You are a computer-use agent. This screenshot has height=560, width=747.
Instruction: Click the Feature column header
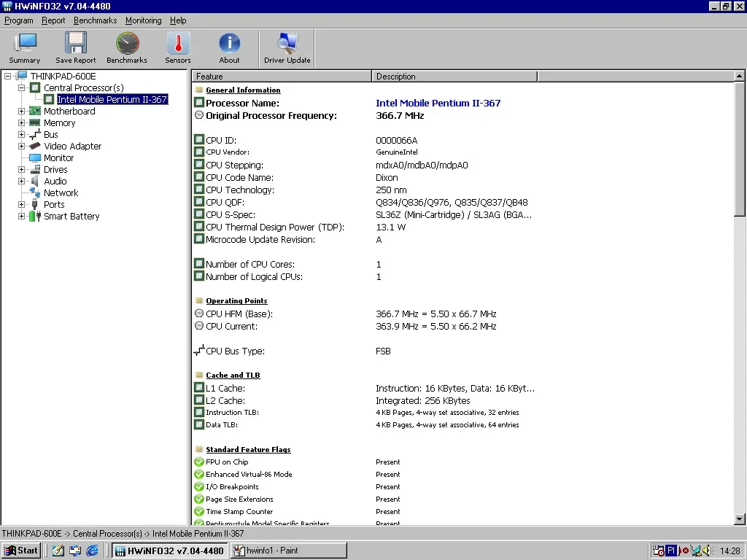pos(282,76)
